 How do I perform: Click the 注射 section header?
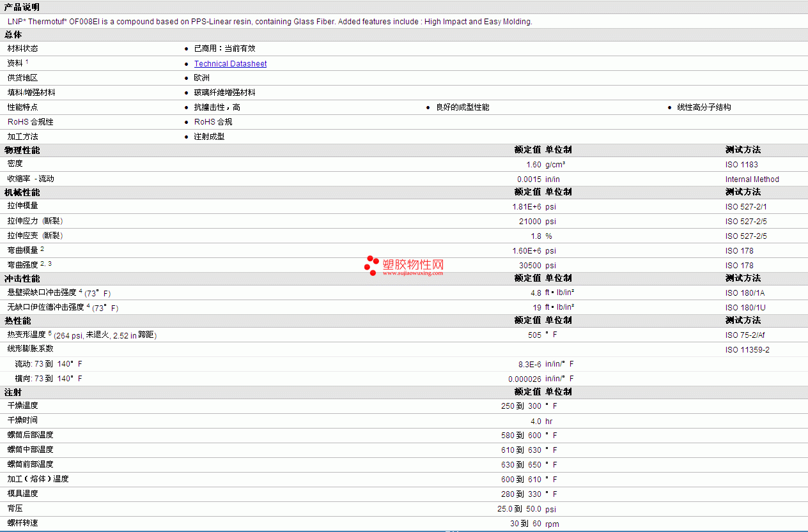pos(13,392)
